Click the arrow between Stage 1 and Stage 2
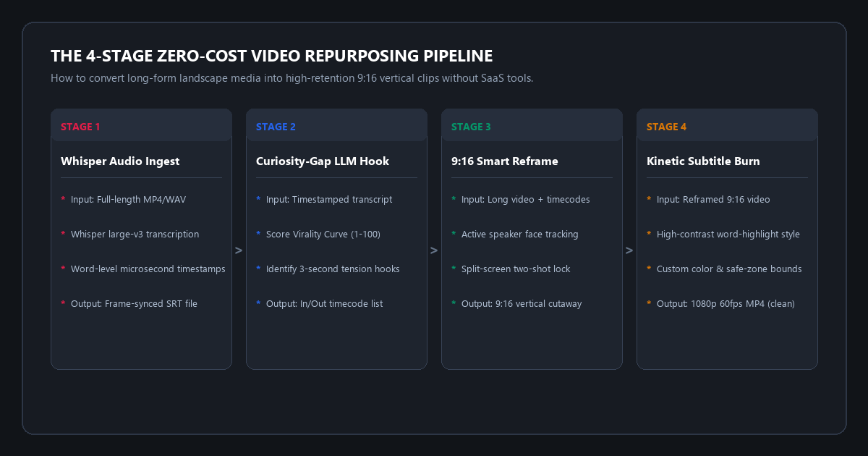Image resolution: width=868 pixels, height=456 pixels. (x=239, y=250)
